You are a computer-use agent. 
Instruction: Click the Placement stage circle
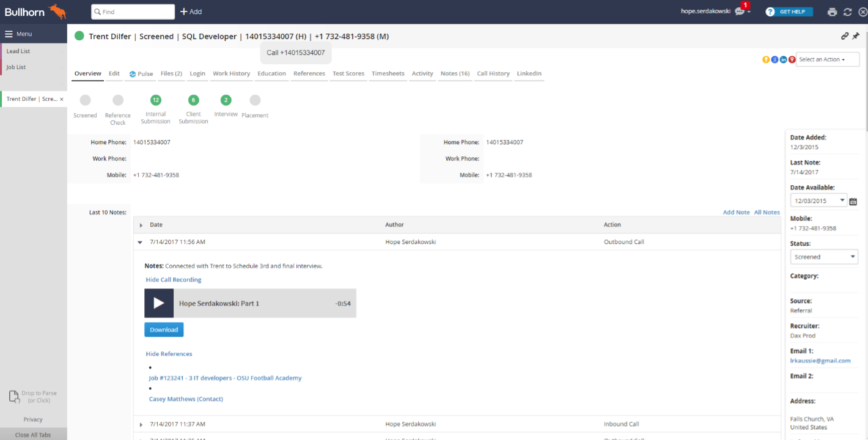point(255,100)
